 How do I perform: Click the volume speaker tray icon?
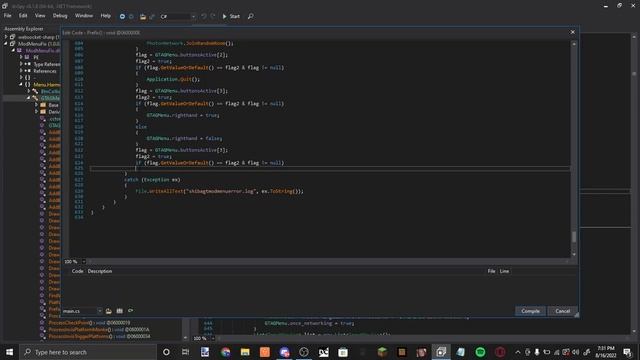point(576,352)
